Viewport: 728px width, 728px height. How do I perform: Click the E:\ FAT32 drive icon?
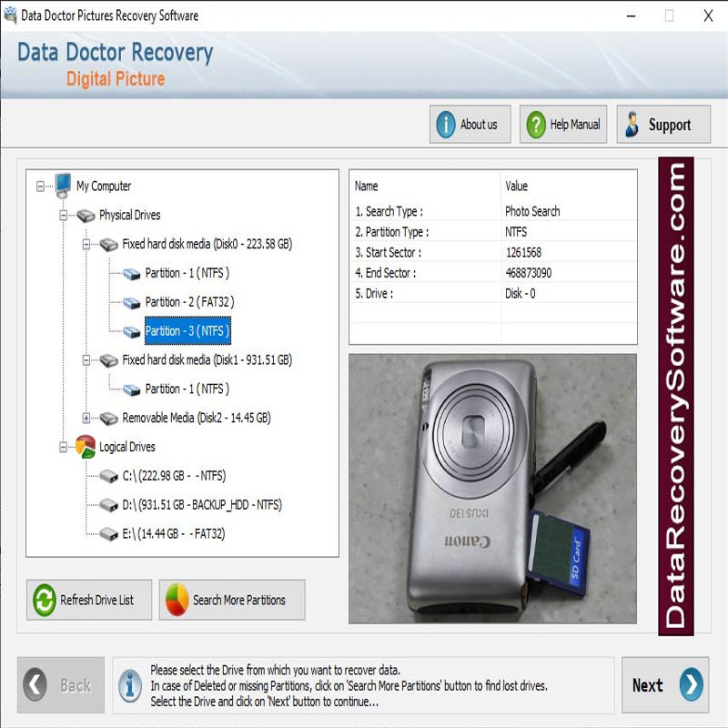(x=108, y=534)
